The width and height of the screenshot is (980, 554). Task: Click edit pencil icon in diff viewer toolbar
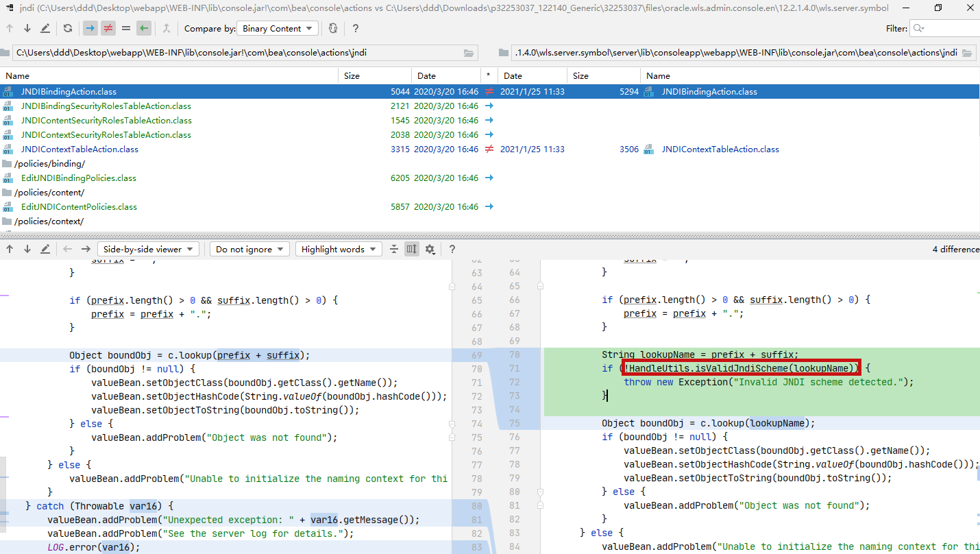point(45,249)
